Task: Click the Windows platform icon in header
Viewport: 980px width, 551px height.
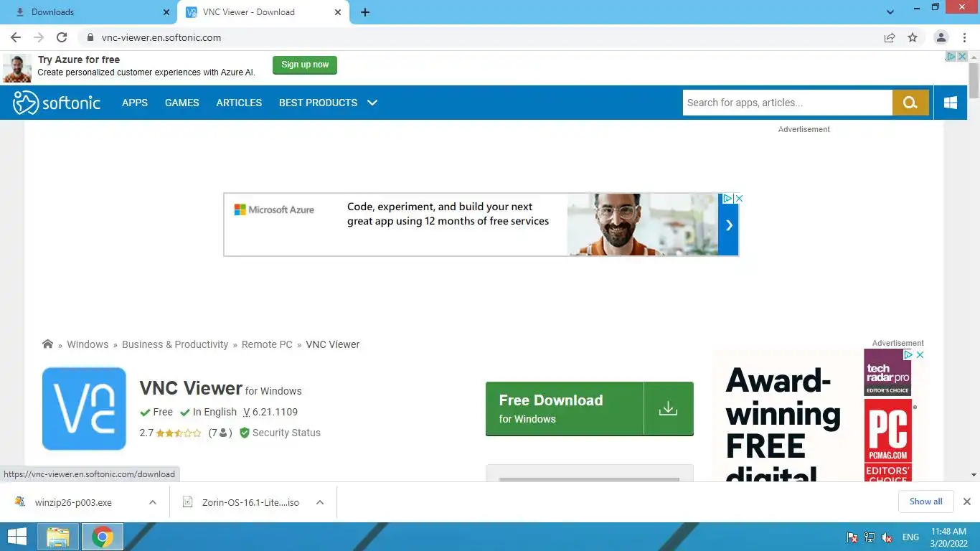Action: [951, 103]
